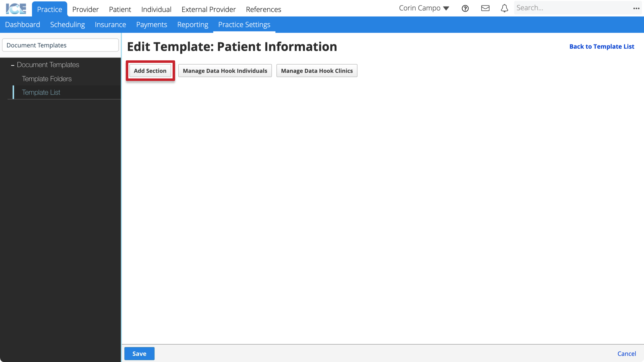Select the Practice menu tab
644x362 pixels.
[x=50, y=9]
